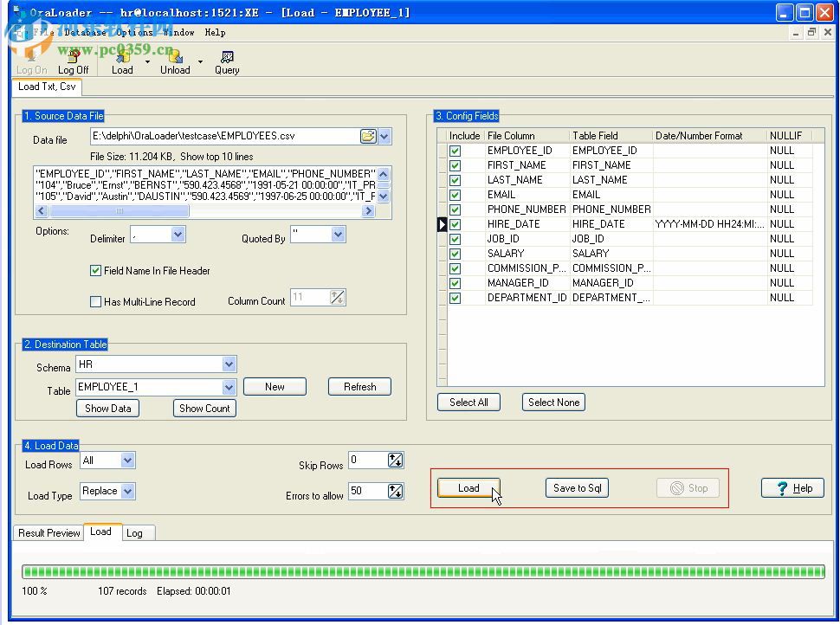Viewport: 840px width, 625px height.
Task: Open the Unload toolbar tool
Action: pyautogui.click(x=174, y=58)
